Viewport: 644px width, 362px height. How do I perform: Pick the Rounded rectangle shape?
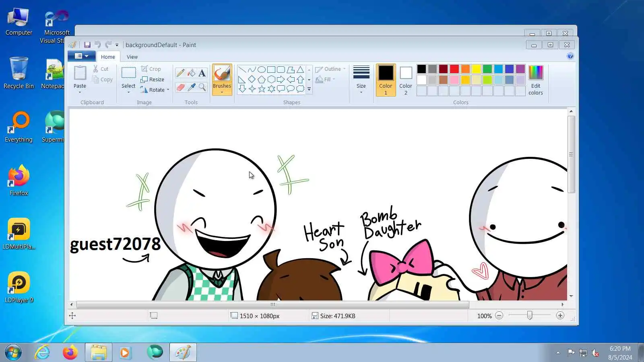pyautogui.click(x=281, y=70)
